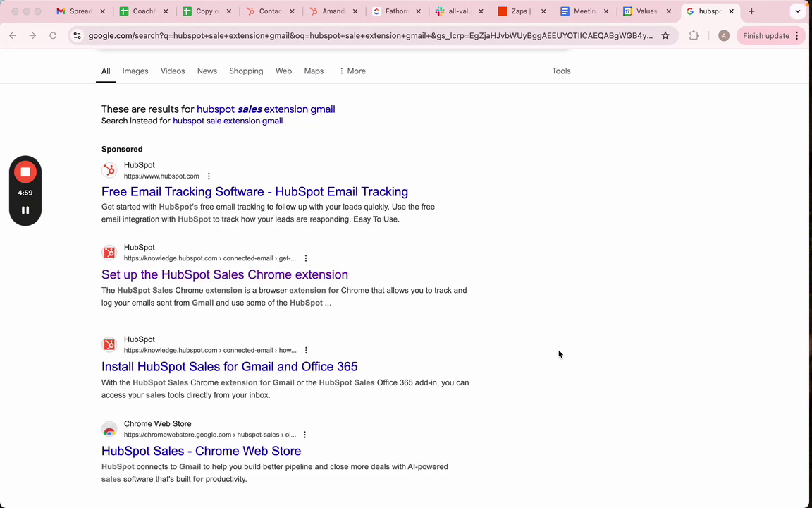Search instead for hubspot sale extension gmail
Viewport: 812px width, 508px height.
(228, 121)
